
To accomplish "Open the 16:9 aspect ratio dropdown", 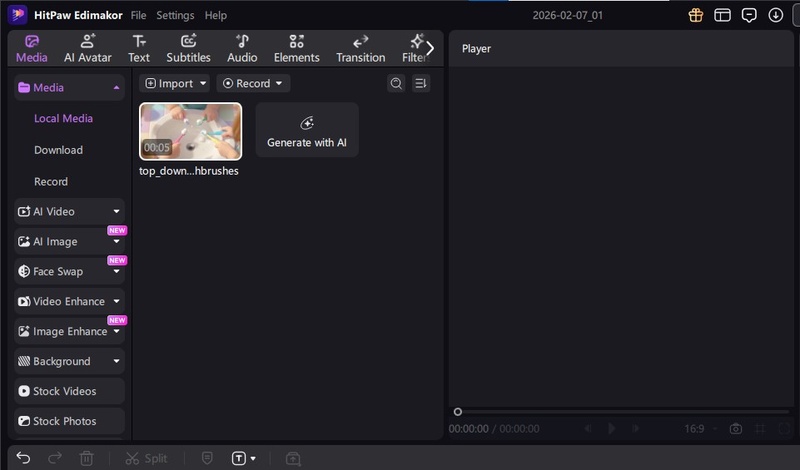I will click(x=694, y=429).
